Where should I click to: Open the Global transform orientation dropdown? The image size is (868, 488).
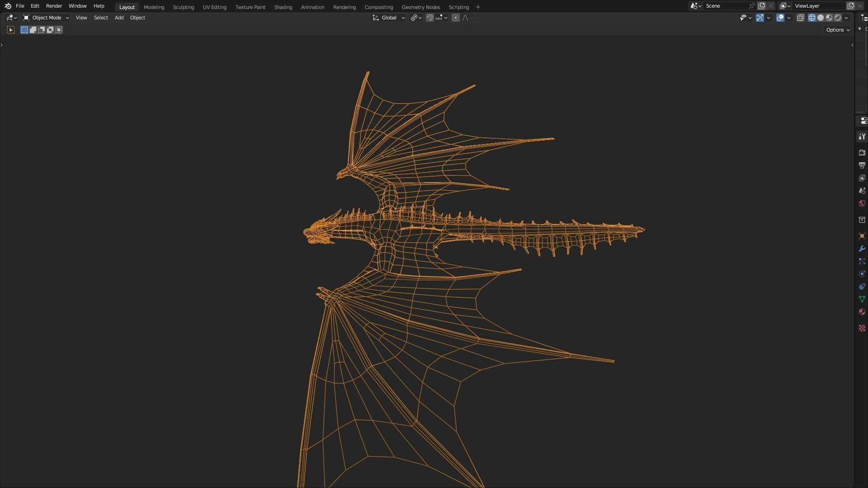coord(388,18)
